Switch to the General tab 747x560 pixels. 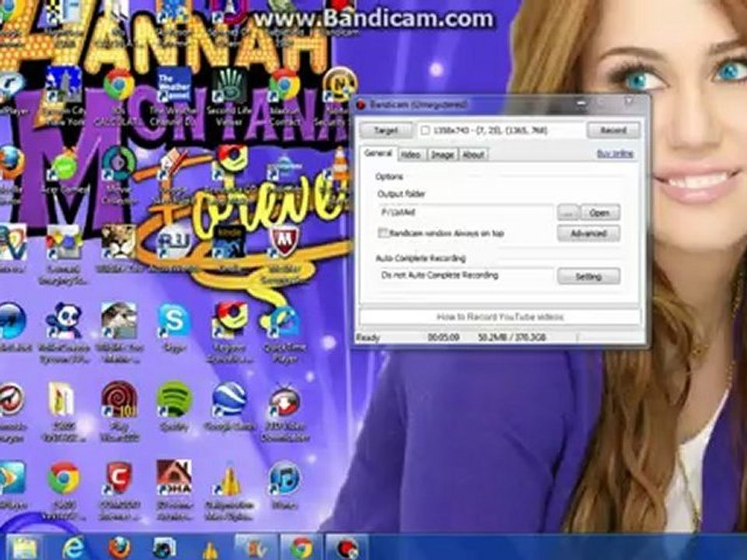(x=378, y=153)
